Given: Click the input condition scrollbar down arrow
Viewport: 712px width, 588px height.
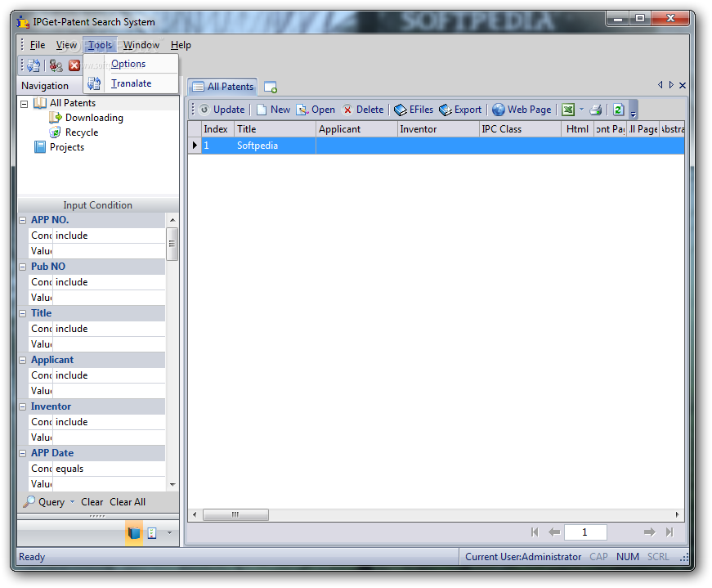Looking at the screenshot, I should coord(172,485).
